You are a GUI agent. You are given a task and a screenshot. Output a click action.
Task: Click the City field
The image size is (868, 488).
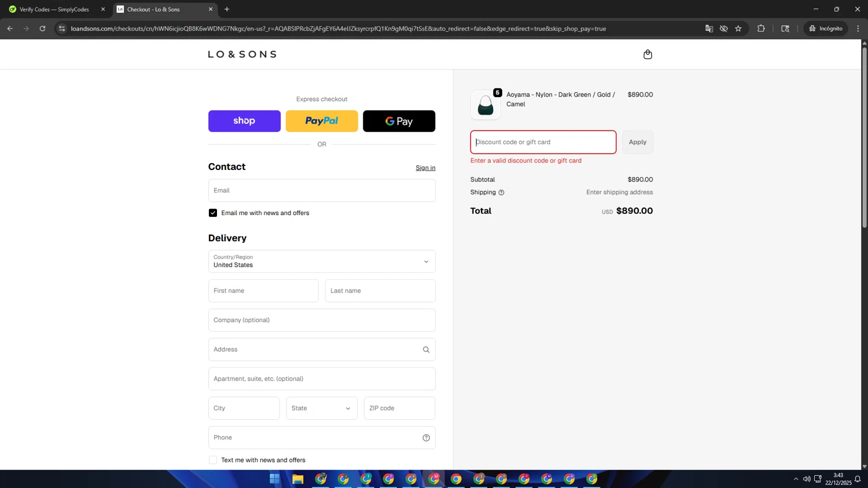[x=244, y=408]
